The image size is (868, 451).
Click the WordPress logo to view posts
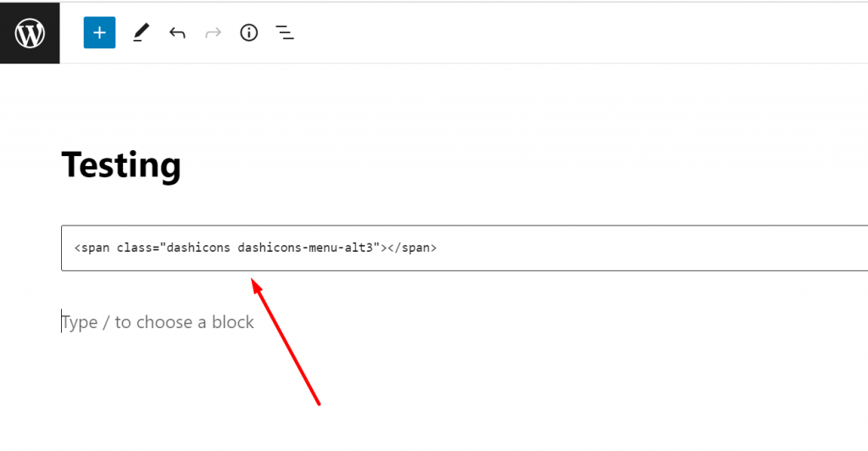click(30, 33)
